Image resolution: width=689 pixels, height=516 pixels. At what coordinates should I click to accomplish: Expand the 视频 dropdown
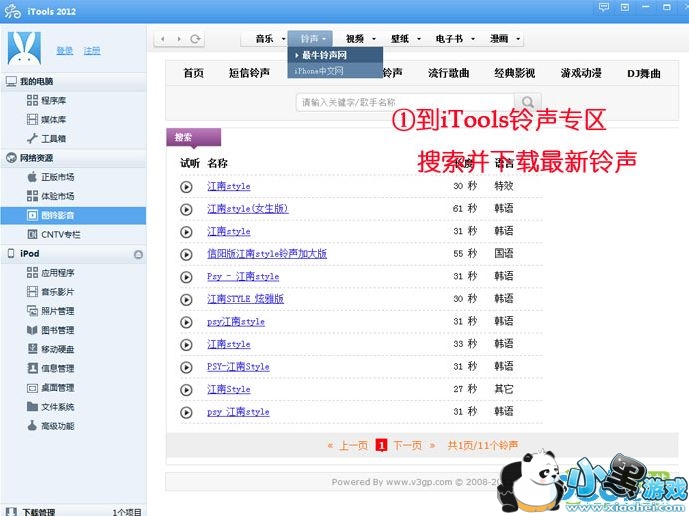[x=374, y=39]
